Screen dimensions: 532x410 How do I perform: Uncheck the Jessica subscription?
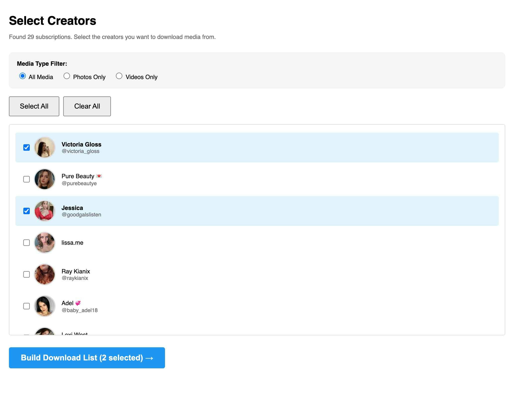(x=26, y=211)
